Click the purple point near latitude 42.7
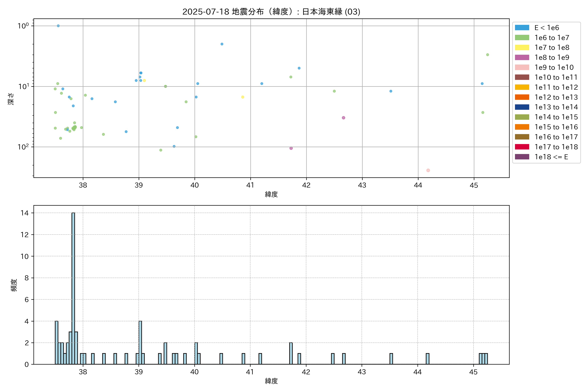 343,118
